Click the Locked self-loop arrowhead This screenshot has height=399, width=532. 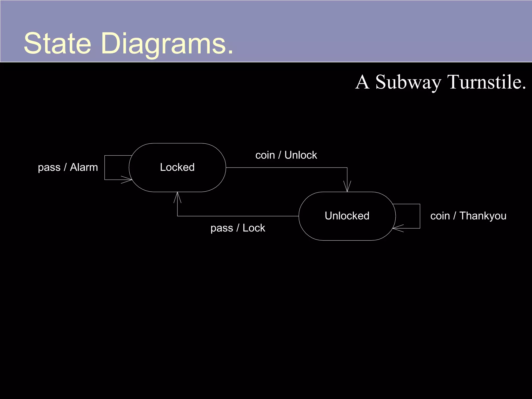tap(127, 179)
